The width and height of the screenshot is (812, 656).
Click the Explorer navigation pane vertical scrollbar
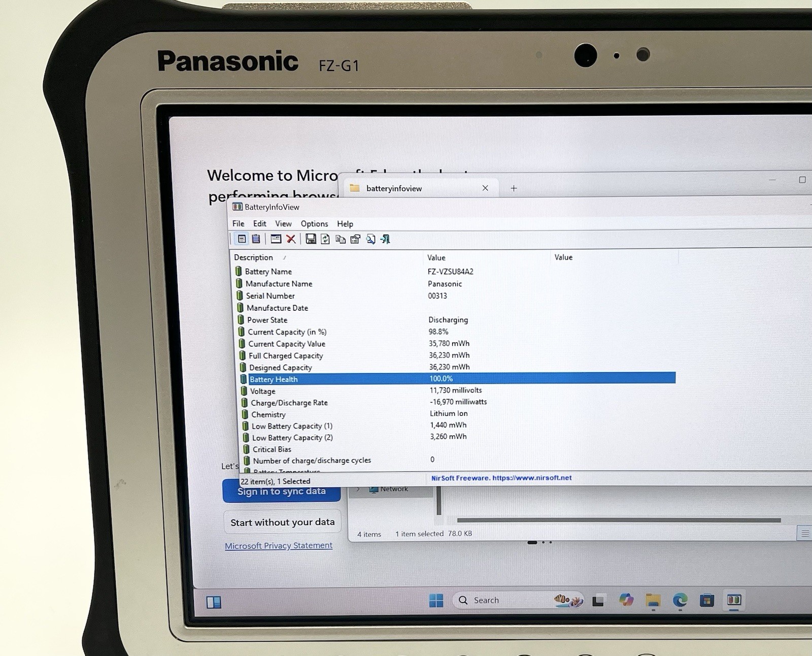coord(439,500)
